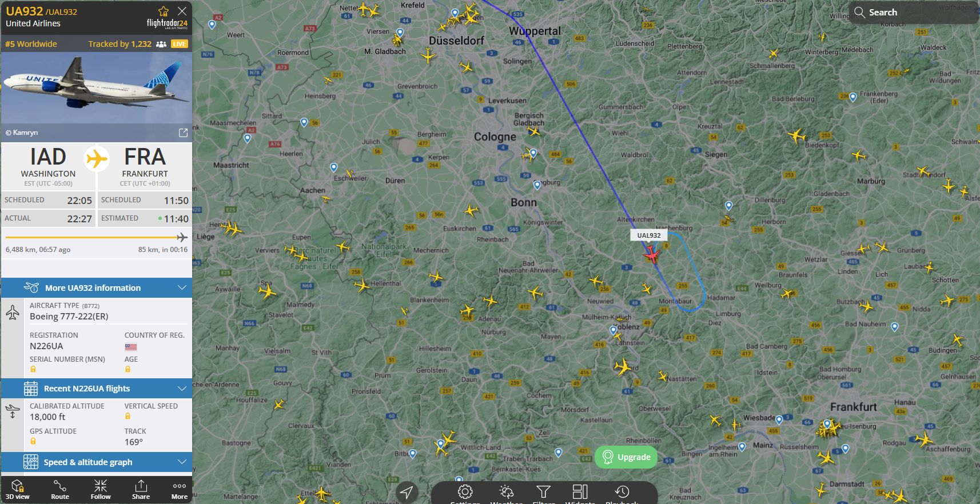Add UA932 to favorites with star icon
The height and width of the screenshot is (504, 980).
[x=164, y=11]
